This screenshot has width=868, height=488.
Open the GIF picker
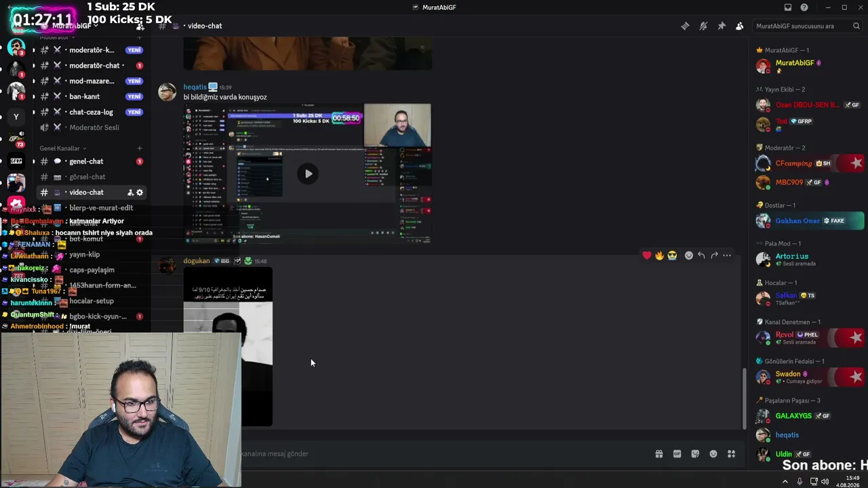click(x=677, y=454)
